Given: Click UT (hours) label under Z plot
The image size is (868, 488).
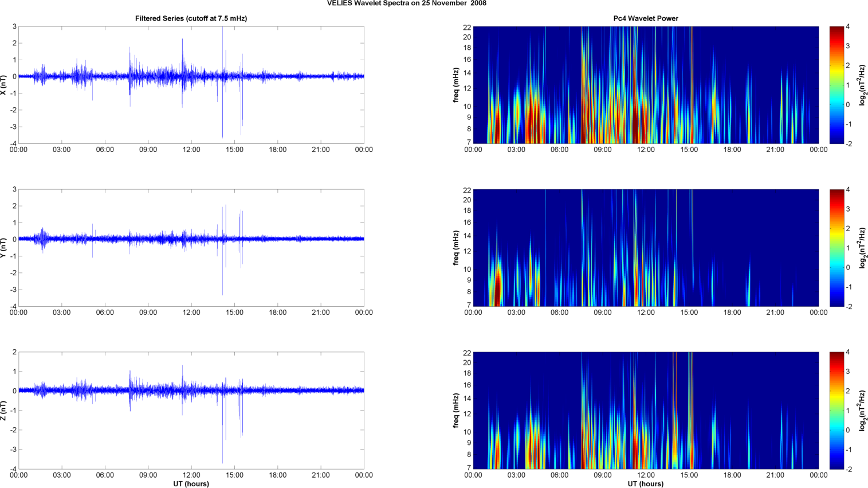Looking at the screenshot, I should (x=191, y=484).
